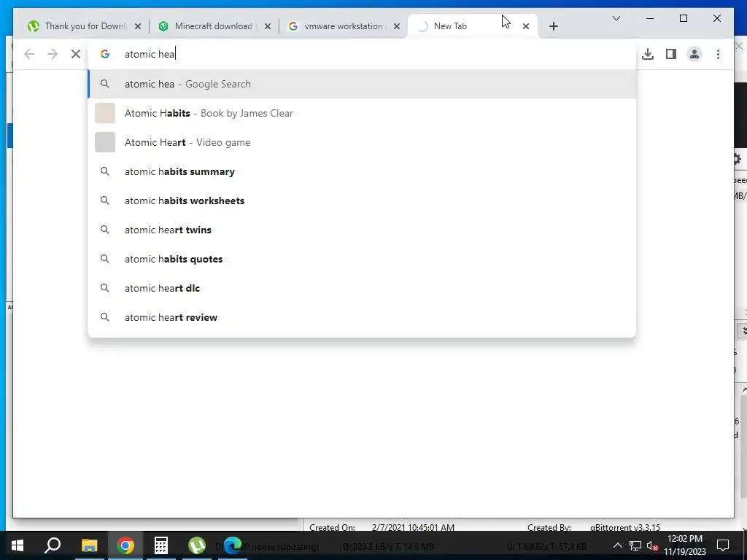This screenshot has width=747, height=560.
Task: Select 'atomic hea - Google Search' suggestion
Action: click(362, 84)
